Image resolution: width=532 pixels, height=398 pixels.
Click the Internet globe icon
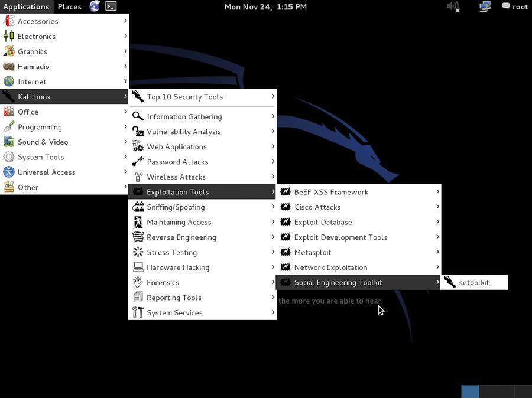(x=9, y=81)
